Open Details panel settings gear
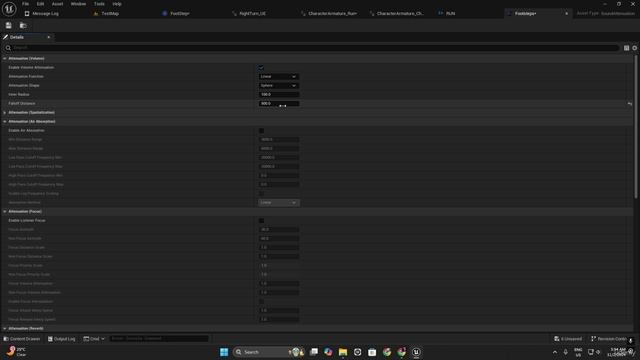 (x=635, y=48)
